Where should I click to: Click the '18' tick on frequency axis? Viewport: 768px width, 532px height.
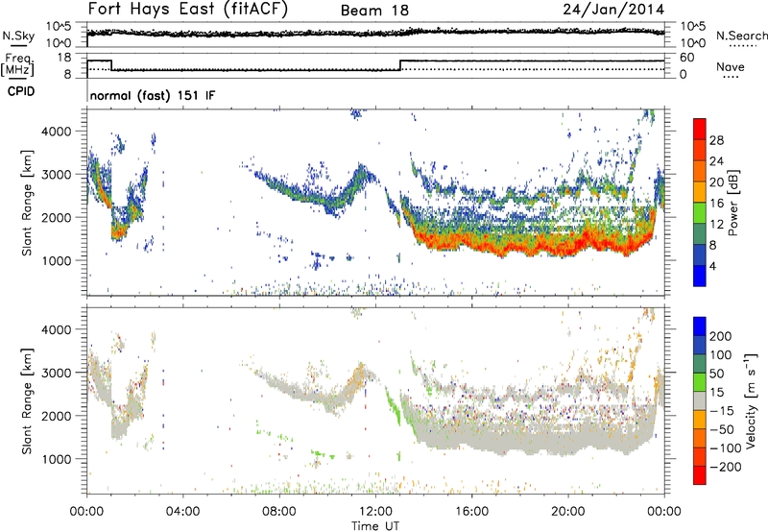point(63,58)
